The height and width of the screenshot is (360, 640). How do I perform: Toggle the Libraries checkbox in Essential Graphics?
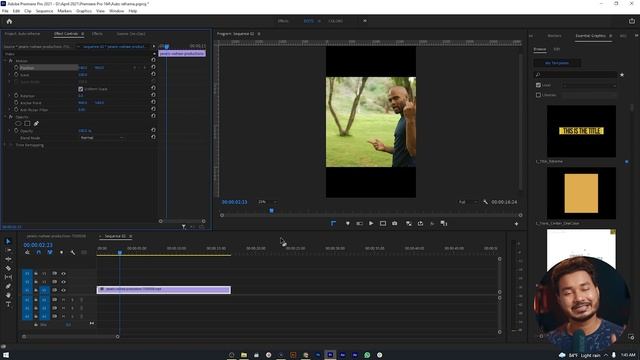pos(538,95)
